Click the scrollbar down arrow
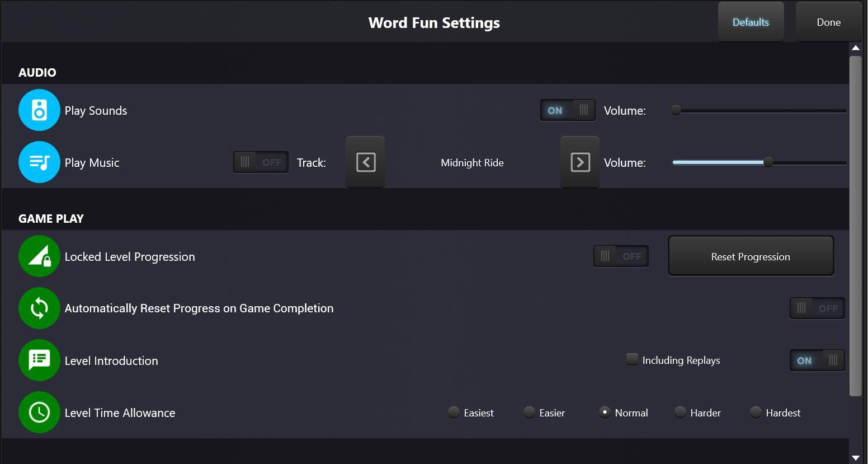Image resolution: width=868 pixels, height=464 pixels. coord(856,458)
